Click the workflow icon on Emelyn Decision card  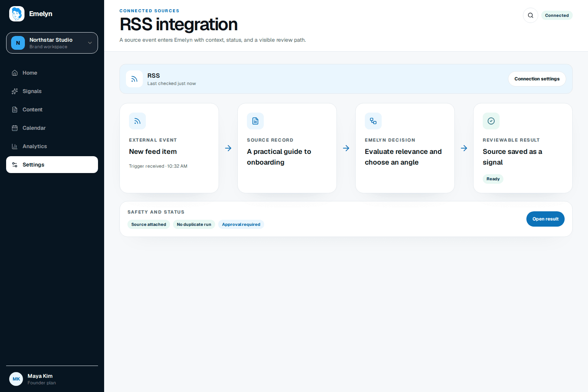373,121
